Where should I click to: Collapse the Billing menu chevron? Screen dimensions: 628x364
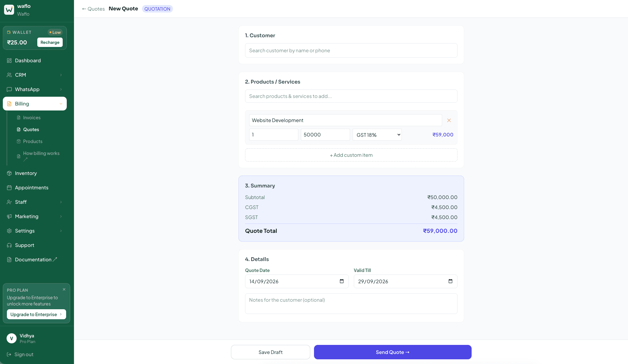tap(61, 104)
